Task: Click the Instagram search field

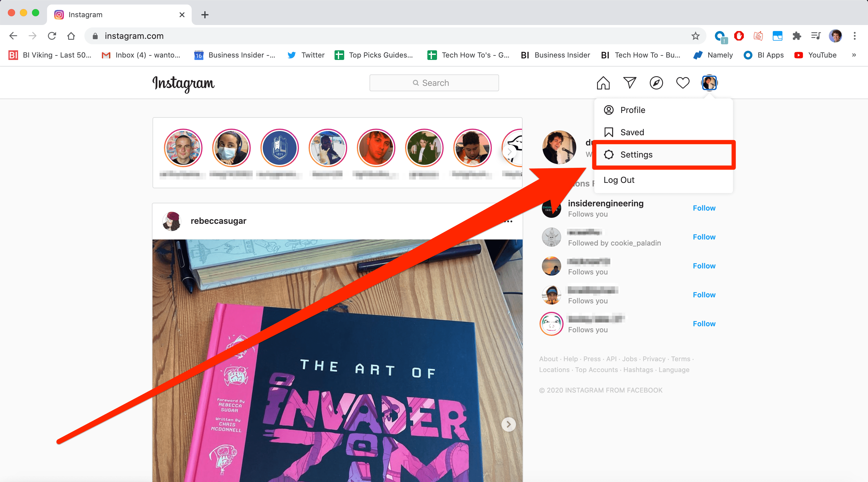Action: coord(434,83)
